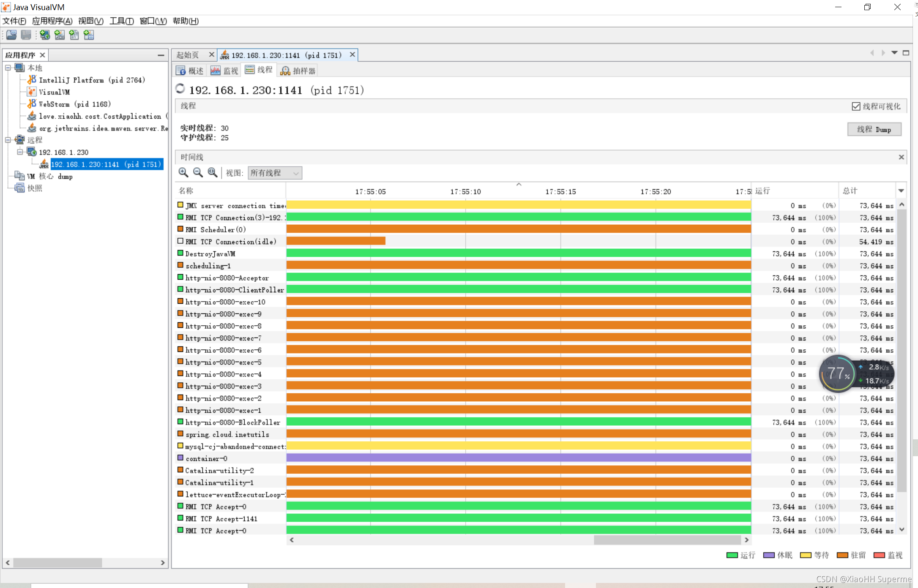Click the zoom in magnifier icon
Viewport: 918px width, 588px height.
tap(183, 172)
